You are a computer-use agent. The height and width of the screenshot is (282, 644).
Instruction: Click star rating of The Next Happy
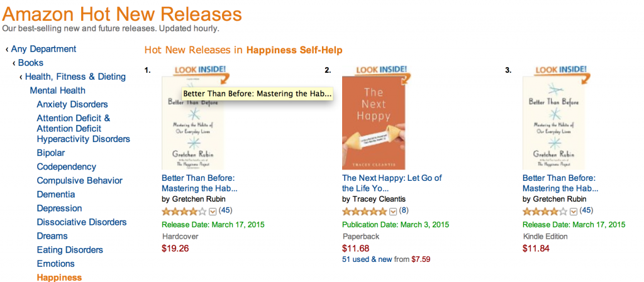click(365, 211)
